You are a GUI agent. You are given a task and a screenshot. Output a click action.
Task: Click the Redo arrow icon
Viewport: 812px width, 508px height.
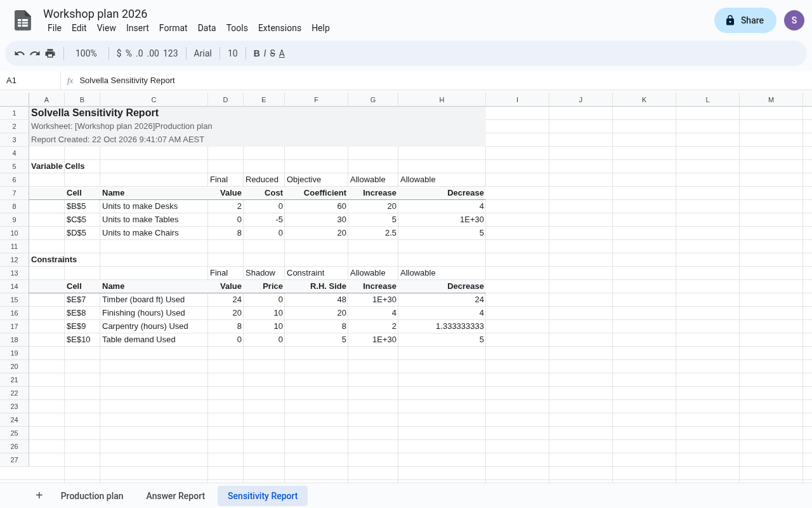(35, 53)
